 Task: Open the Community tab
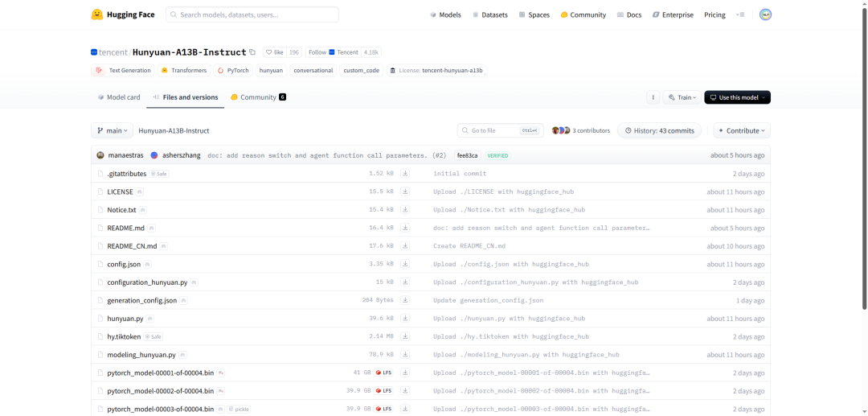tap(258, 97)
